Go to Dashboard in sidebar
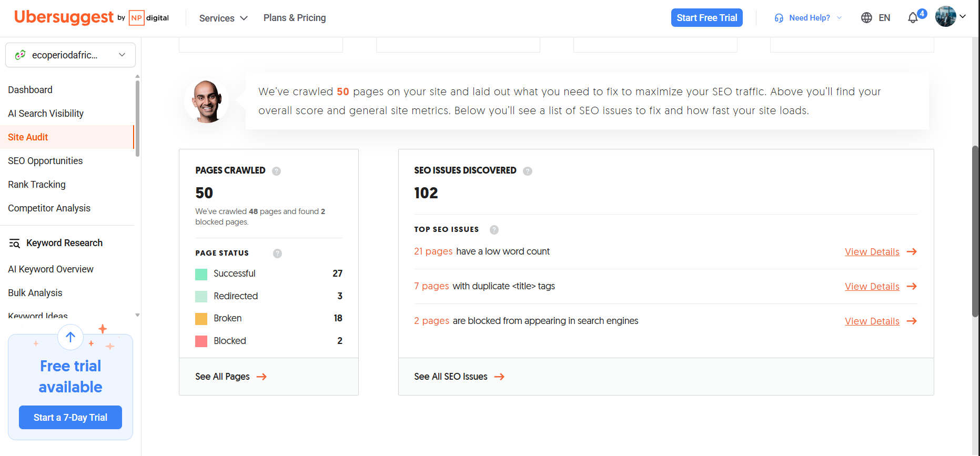 [x=30, y=90]
